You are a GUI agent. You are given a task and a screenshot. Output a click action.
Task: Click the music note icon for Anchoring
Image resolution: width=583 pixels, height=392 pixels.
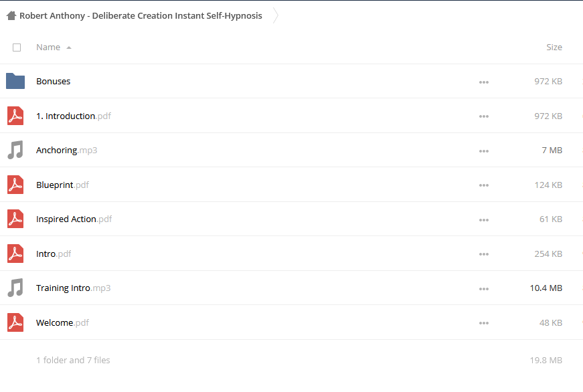click(15, 150)
